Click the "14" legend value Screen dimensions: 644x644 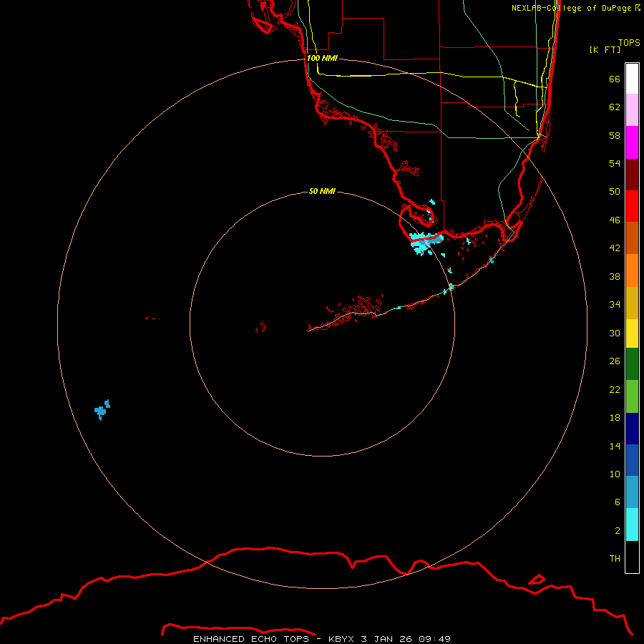[x=615, y=446]
